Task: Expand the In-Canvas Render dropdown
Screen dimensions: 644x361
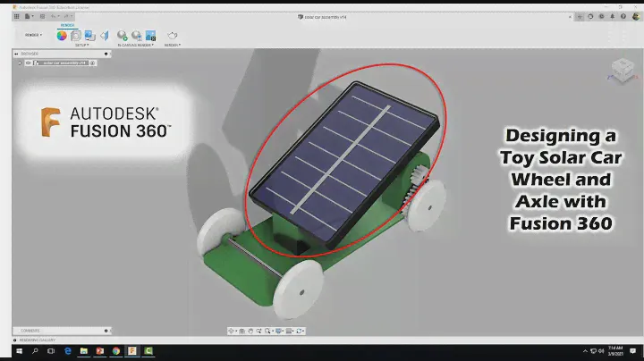Action: tap(135, 45)
